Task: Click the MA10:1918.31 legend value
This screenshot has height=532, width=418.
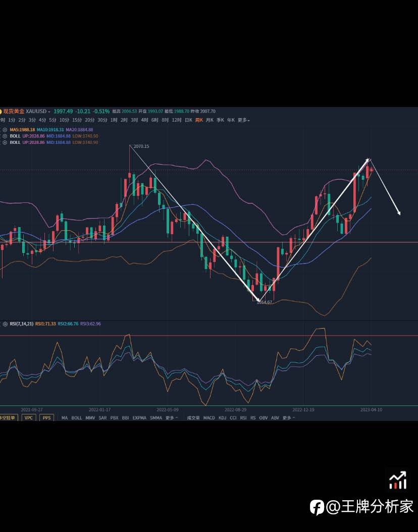Action: click(50, 130)
